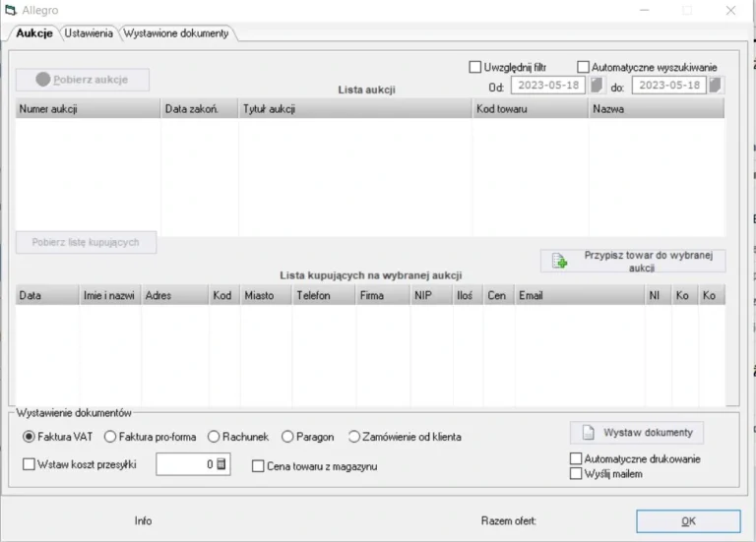This screenshot has width=756, height=542.
Task: Open calculator icon in shipping cost field
Action: point(221,464)
